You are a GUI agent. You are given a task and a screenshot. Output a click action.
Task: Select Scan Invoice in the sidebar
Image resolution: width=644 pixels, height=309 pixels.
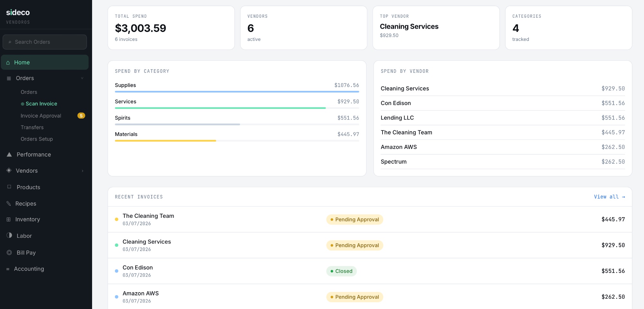(x=41, y=104)
